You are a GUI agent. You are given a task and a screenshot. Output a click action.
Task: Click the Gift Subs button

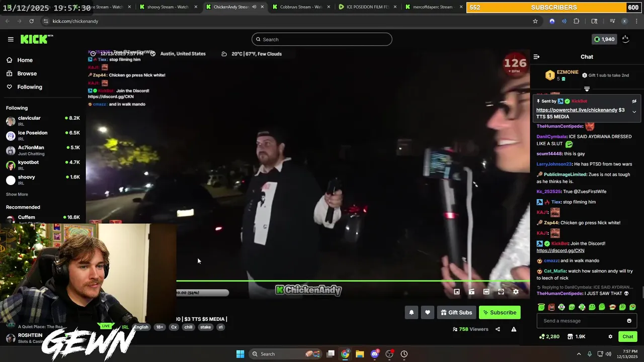[456, 313]
